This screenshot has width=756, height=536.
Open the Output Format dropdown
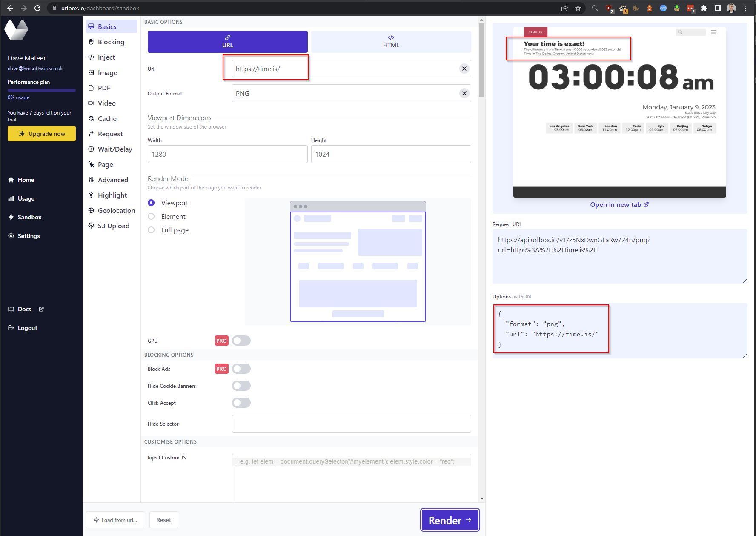coord(345,93)
